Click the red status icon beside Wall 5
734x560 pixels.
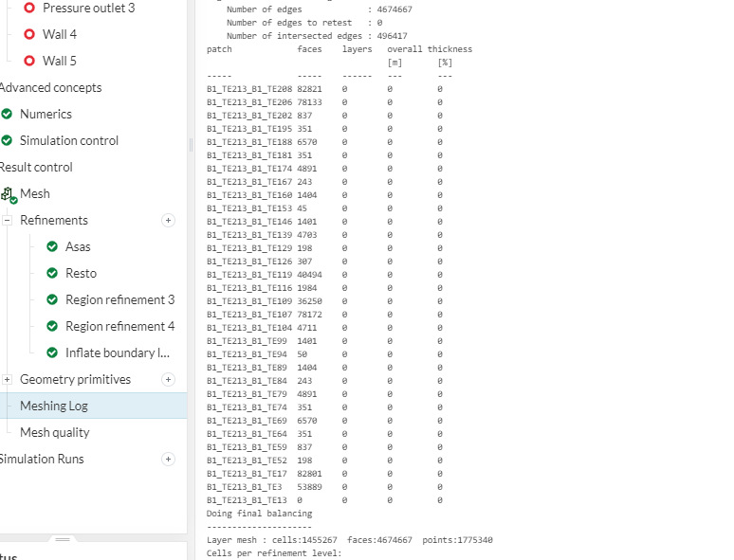(29, 61)
